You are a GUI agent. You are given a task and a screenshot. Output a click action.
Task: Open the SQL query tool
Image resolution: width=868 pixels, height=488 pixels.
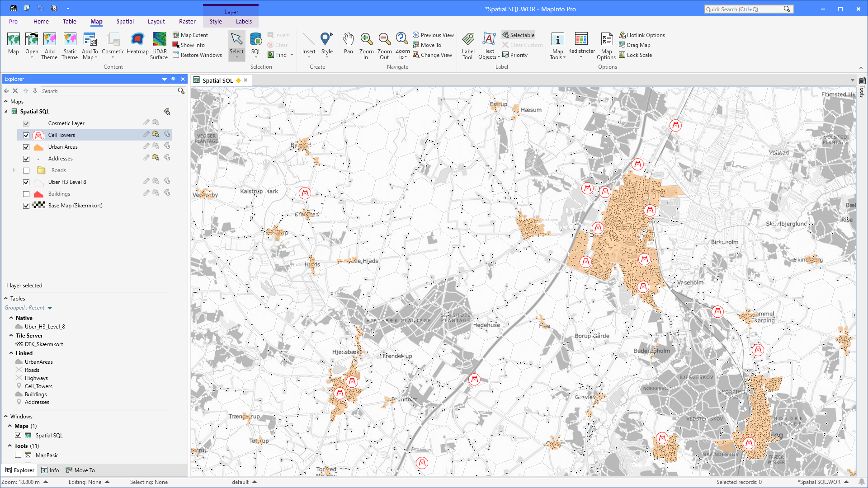point(256,39)
